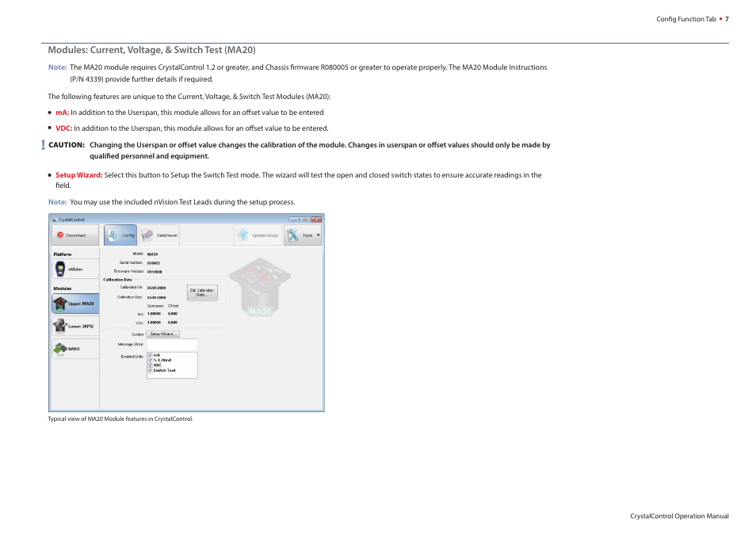This screenshot has width=756, height=535.
Task: Expand the Tools dropdown arrow
Action: [319, 235]
